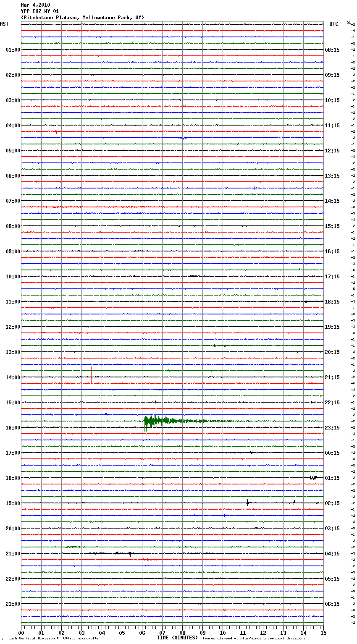
Task: Click the '15' minute tick label
Action: pyautogui.click(x=323, y=633)
